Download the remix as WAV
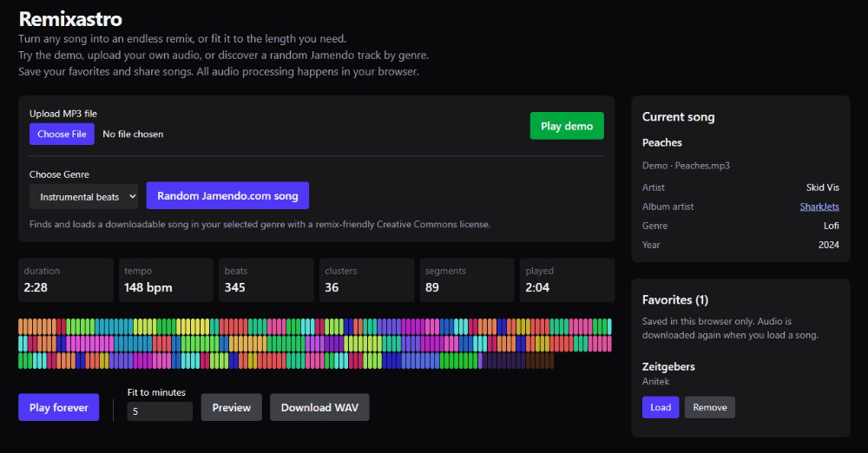The image size is (868, 453). [319, 407]
